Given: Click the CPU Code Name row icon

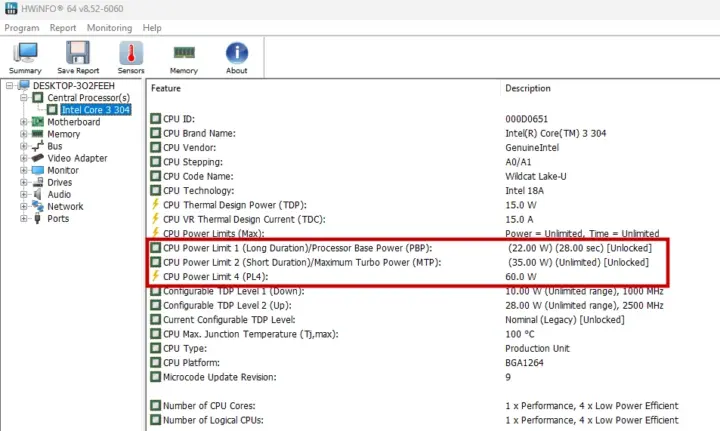Looking at the screenshot, I should click(156, 176).
